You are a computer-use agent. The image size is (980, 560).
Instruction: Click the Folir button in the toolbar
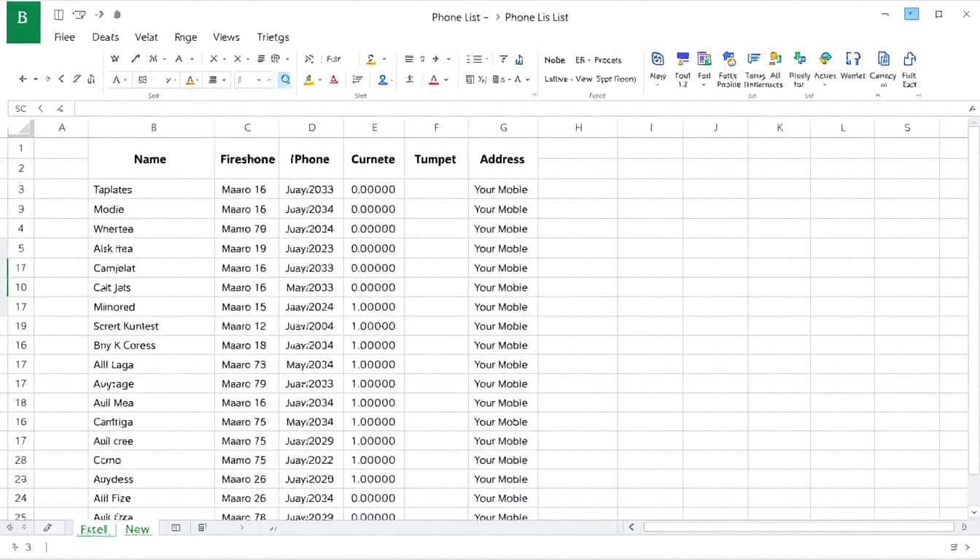(333, 59)
